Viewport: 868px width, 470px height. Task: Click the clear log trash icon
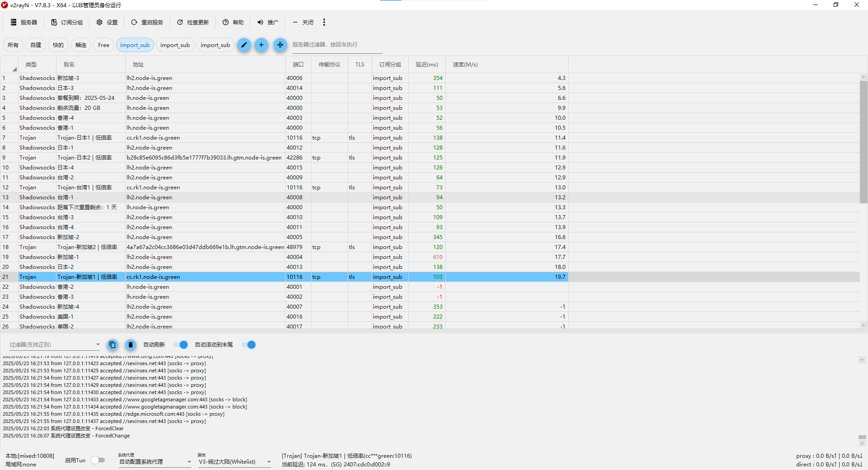[131, 345]
